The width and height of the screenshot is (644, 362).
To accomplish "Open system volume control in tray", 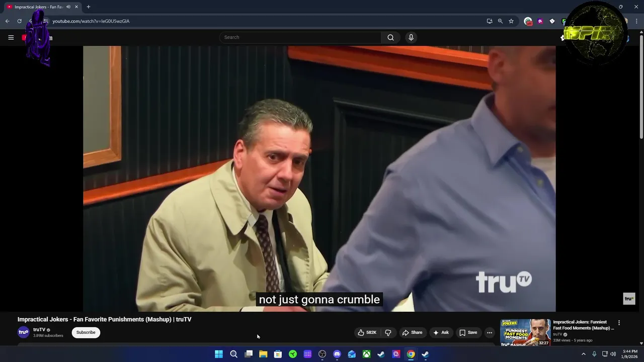I will (x=613, y=354).
